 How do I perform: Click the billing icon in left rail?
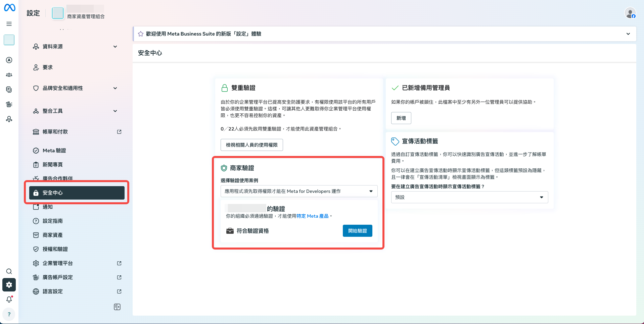(x=9, y=104)
